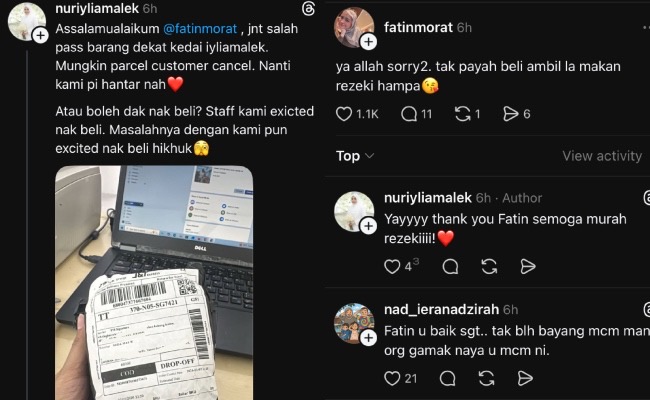650x400 pixels.
Task: Like nad_ieranadzirah's comment
Action: point(392,378)
